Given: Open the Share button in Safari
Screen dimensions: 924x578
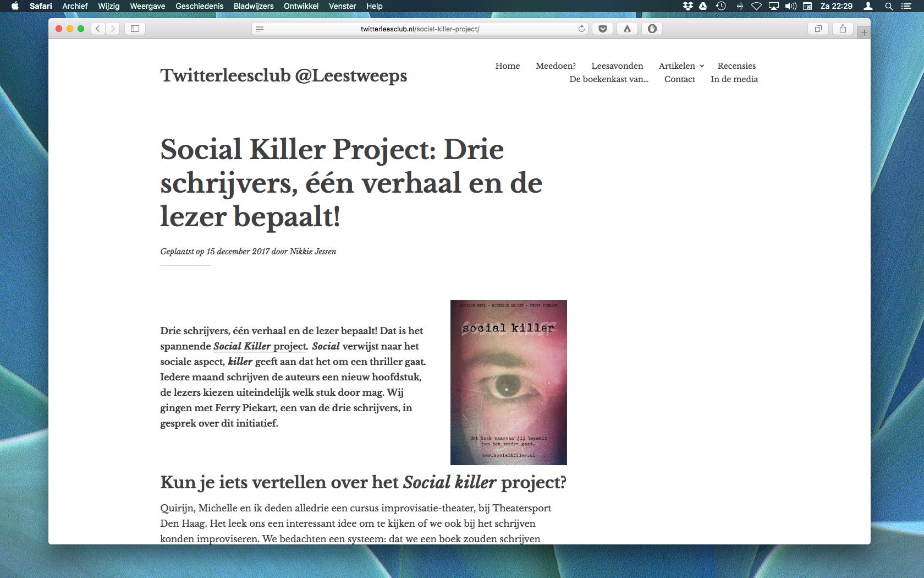Looking at the screenshot, I should click(843, 29).
